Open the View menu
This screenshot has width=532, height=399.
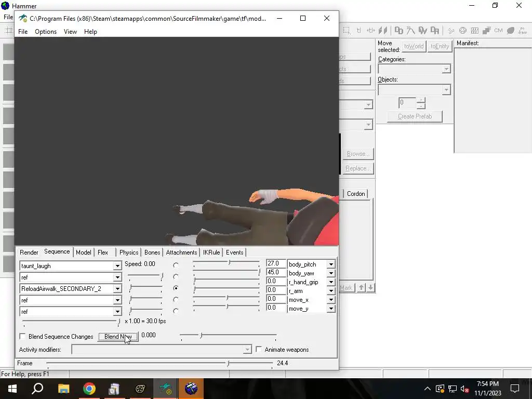70,32
